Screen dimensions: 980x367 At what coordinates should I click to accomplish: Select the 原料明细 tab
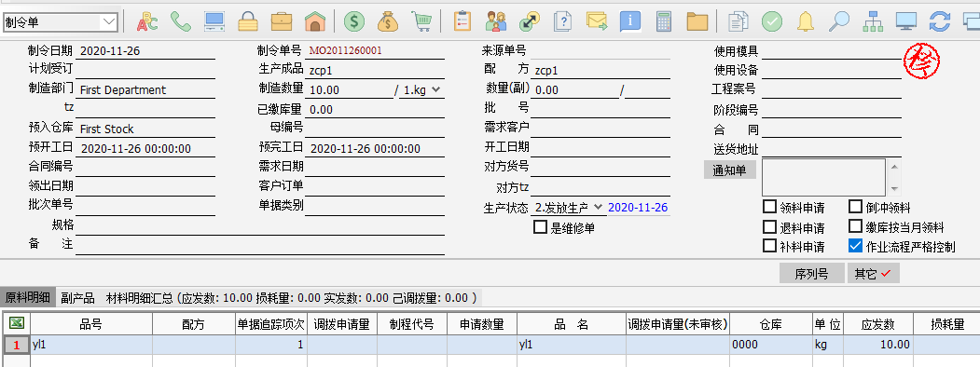click(x=27, y=298)
